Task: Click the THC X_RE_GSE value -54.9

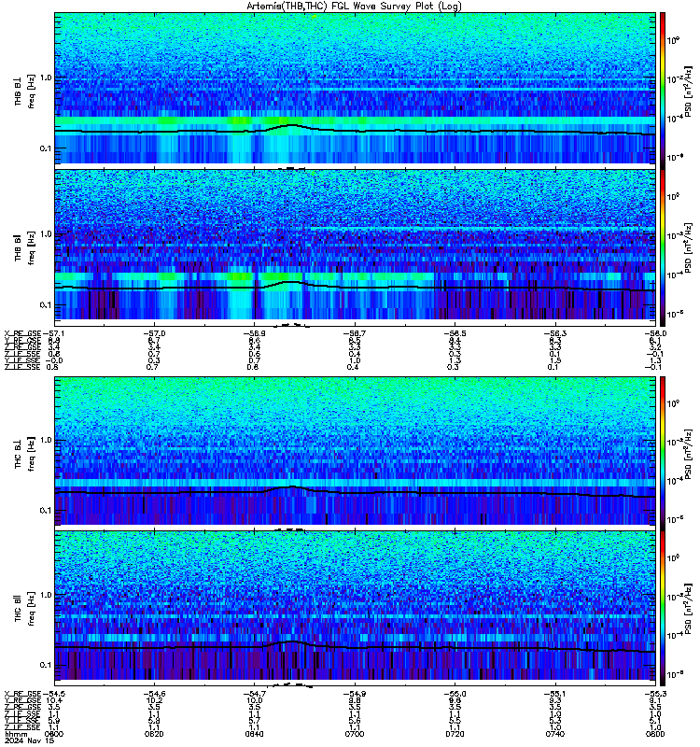Action: (x=355, y=694)
